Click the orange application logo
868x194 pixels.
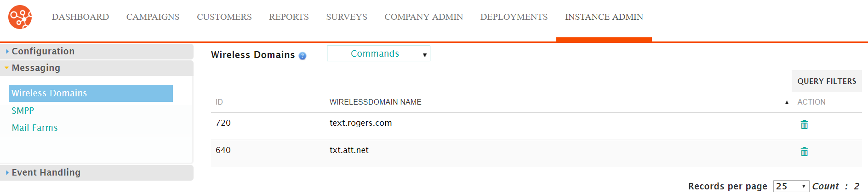[20, 17]
